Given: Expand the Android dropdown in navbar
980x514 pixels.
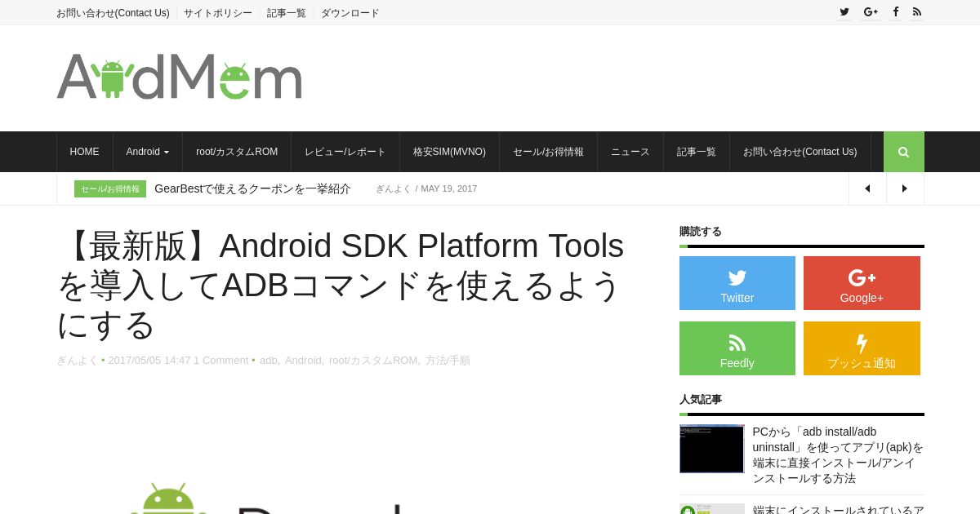Looking at the screenshot, I should pyautogui.click(x=148, y=152).
